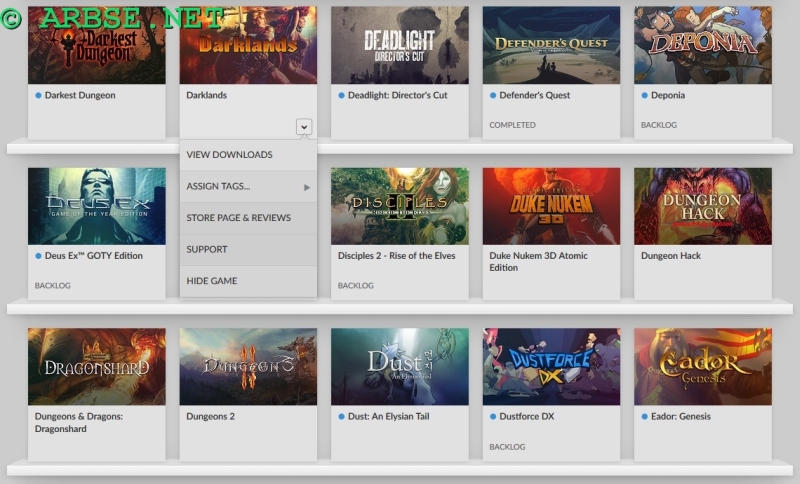Click the Deus Ex GOTY Edition title
This screenshot has height=484, width=800.
94,256
